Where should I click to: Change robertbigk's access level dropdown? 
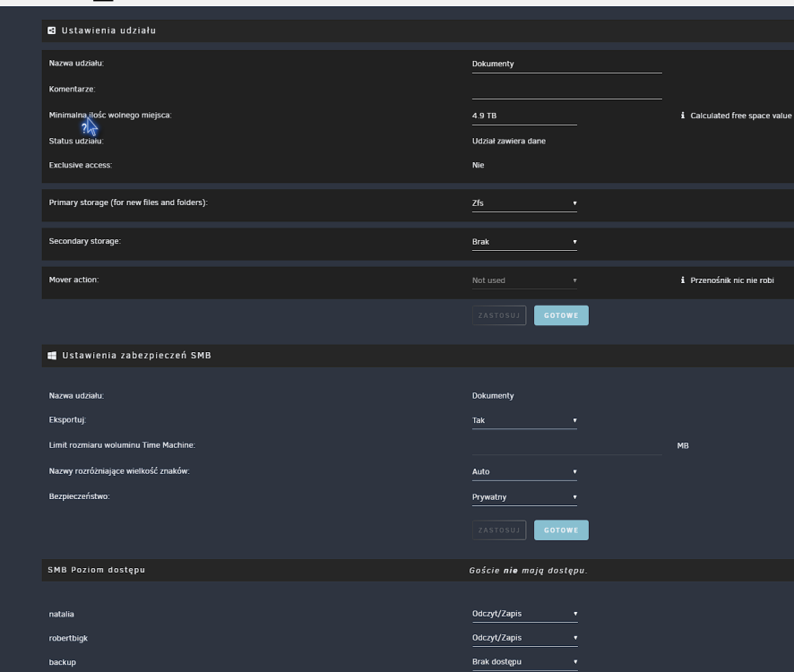524,638
